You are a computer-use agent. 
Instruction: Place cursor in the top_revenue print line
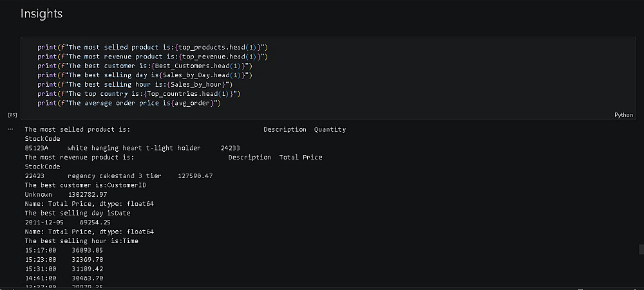152,57
